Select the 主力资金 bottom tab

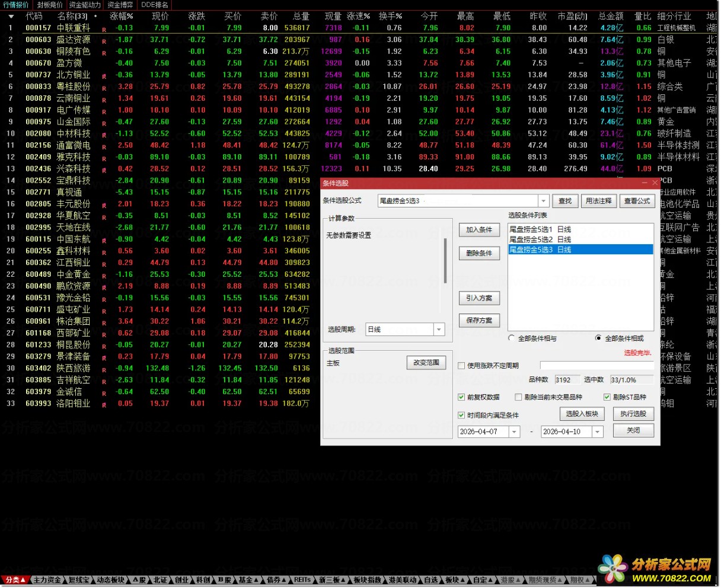pyautogui.click(x=47, y=580)
